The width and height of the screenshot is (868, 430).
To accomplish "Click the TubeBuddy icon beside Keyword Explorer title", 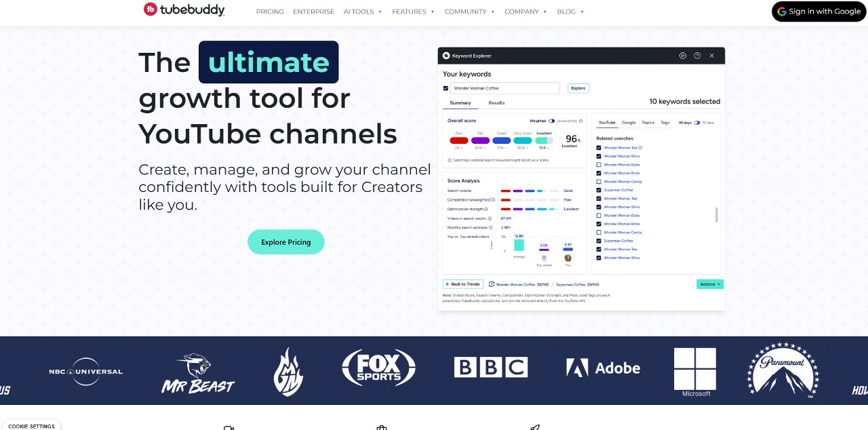I will pos(446,56).
